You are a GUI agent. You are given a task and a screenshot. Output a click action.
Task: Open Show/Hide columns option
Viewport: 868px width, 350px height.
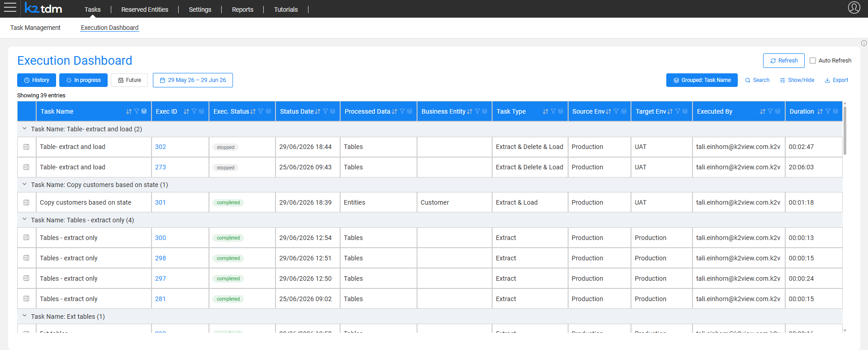coord(797,80)
